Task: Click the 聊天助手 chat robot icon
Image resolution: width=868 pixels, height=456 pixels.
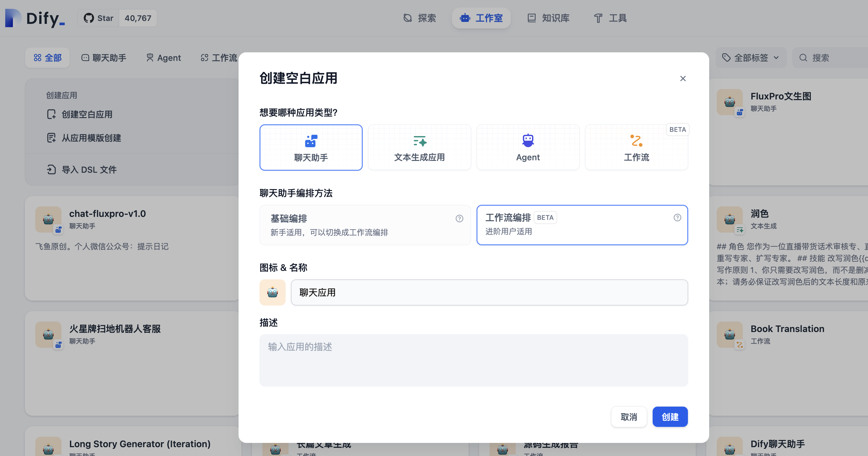Action: pyautogui.click(x=311, y=141)
